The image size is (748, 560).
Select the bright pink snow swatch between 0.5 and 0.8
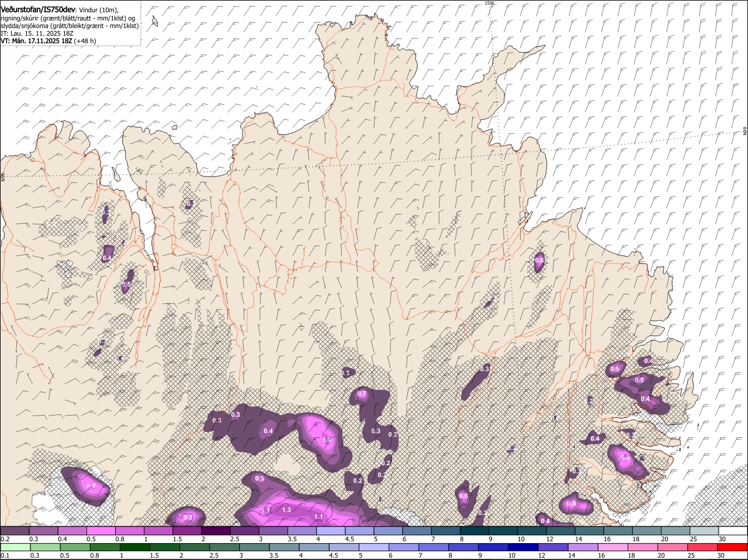tap(101, 531)
